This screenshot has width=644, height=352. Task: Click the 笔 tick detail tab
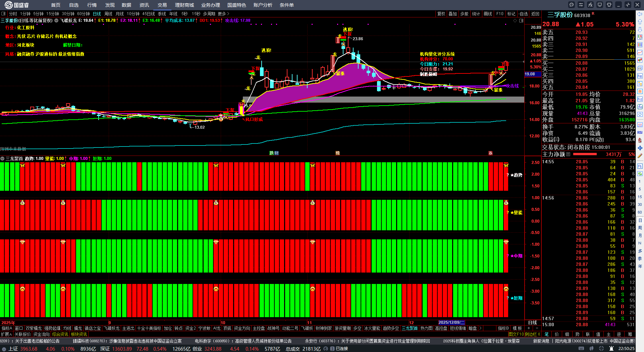point(546,334)
